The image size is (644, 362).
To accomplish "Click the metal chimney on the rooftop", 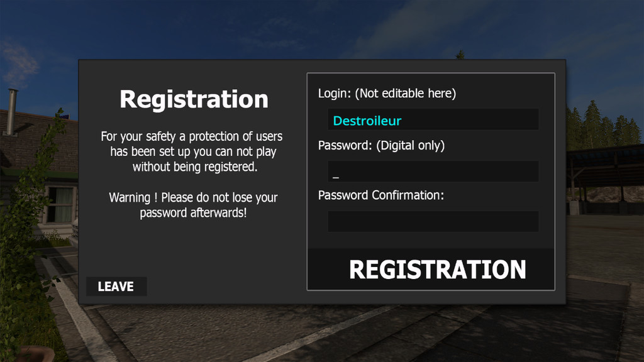I will [x=12, y=111].
